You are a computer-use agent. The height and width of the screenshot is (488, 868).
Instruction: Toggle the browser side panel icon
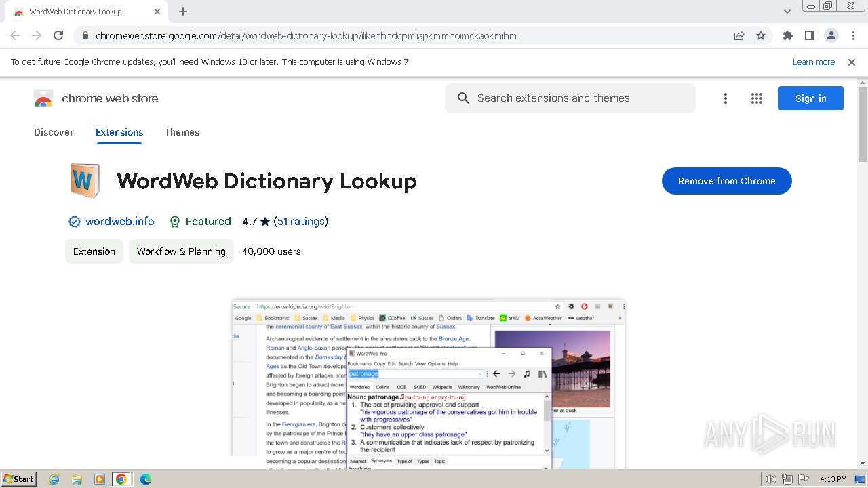(809, 36)
